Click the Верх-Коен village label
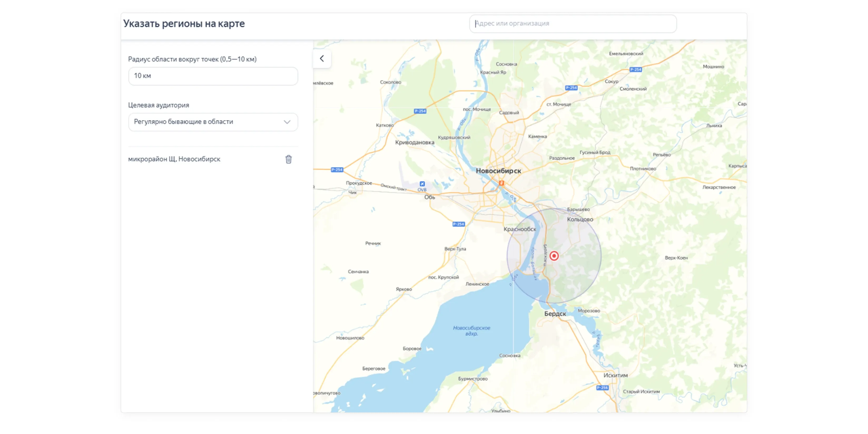The height and width of the screenshot is (434, 868). [x=676, y=258]
